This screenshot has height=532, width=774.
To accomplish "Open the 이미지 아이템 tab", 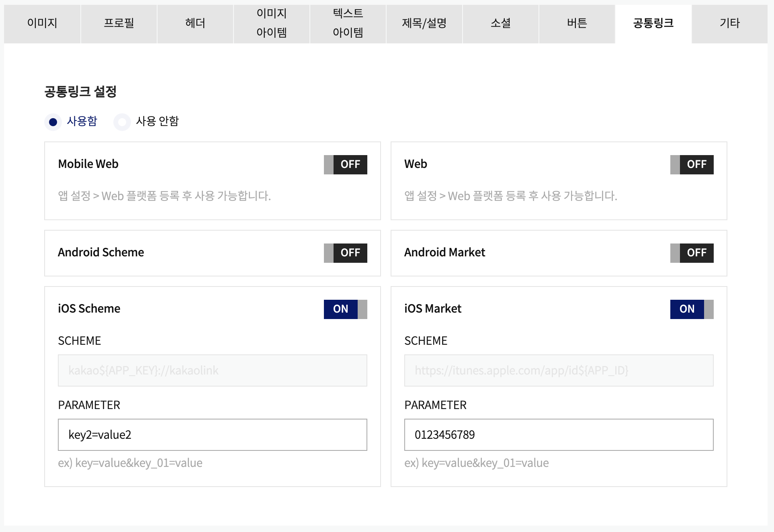I will (x=271, y=23).
